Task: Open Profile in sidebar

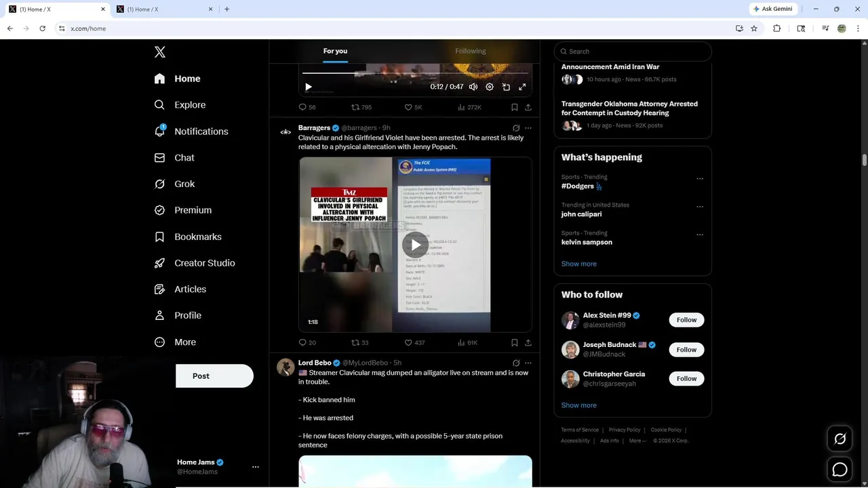Action: coord(177,315)
